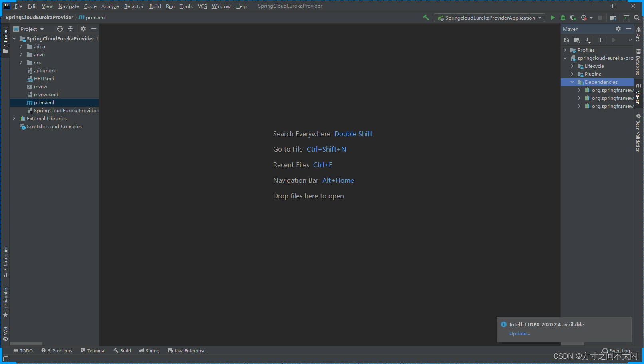Toggle the Favorites side tab

coord(6,302)
